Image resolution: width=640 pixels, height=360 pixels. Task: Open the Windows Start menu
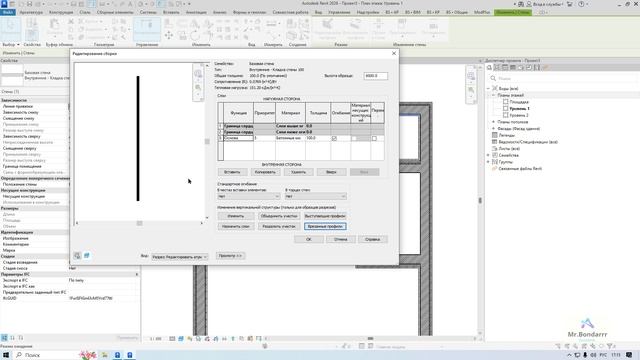point(6,355)
